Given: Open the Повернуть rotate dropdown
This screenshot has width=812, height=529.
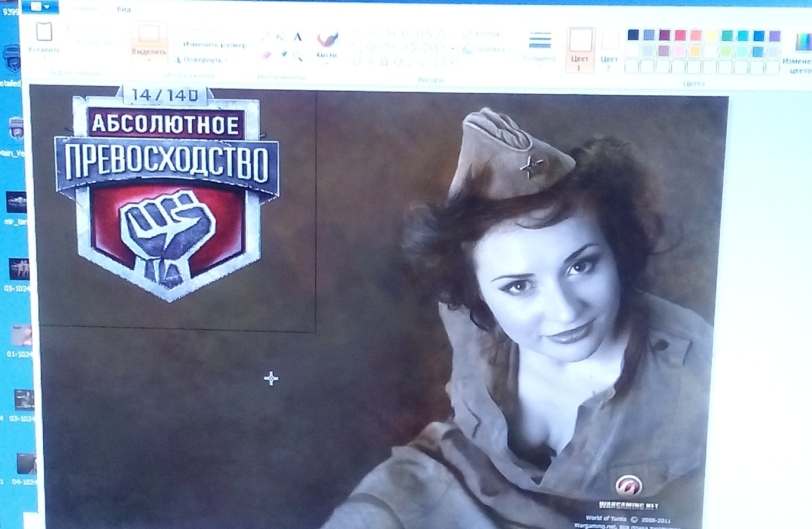Looking at the screenshot, I should coord(201,60).
